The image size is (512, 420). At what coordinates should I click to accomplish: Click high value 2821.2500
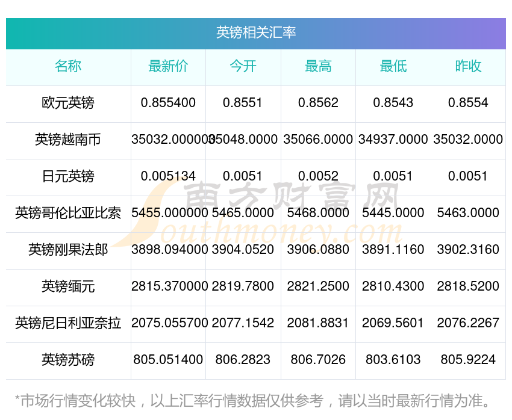318,286
